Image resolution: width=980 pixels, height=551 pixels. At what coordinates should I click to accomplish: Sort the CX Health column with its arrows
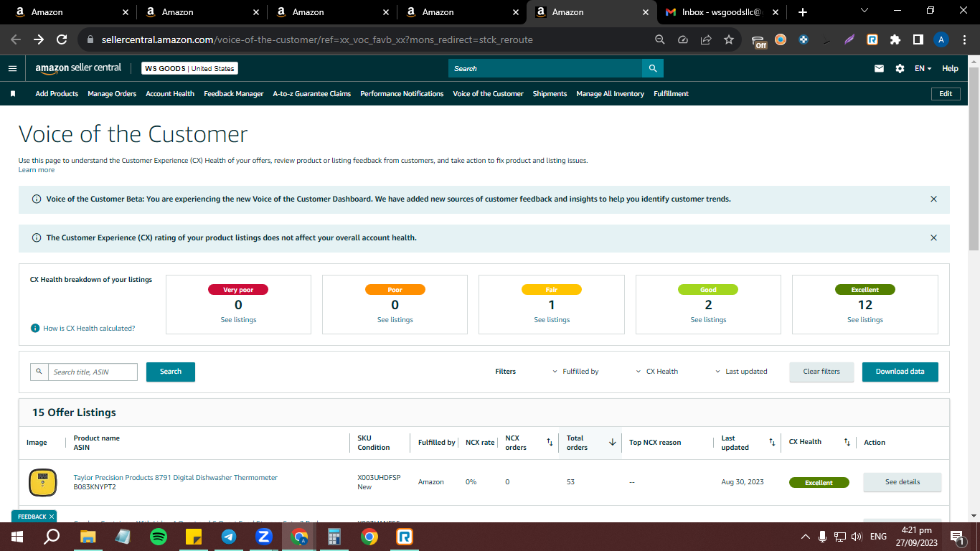[847, 442]
